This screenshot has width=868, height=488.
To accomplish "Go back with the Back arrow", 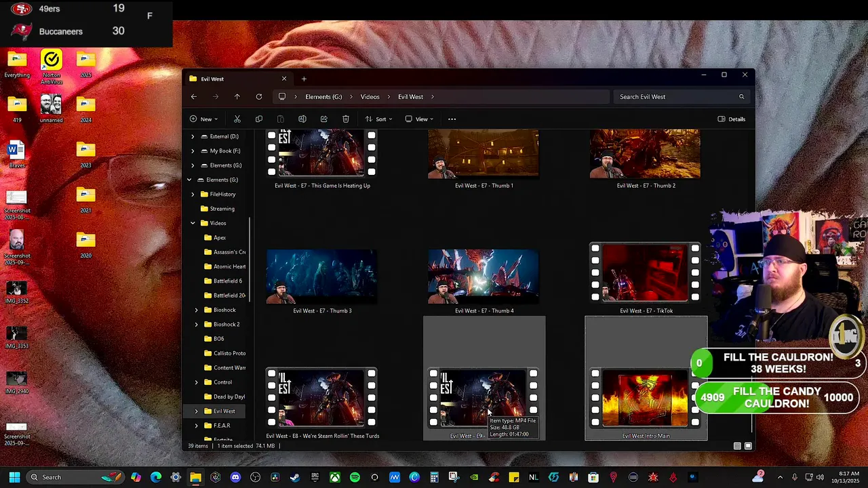I will point(194,97).
